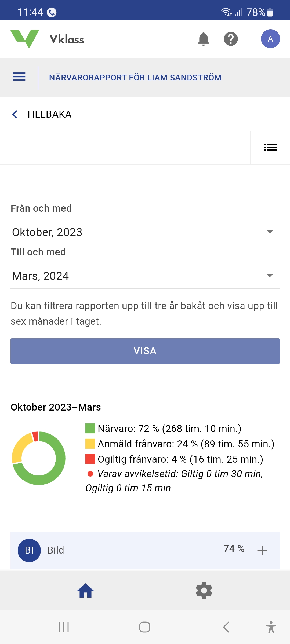Viewport: 290px width, 644px height.
Task: Open the settings gear icon
Action: point(204,590)
